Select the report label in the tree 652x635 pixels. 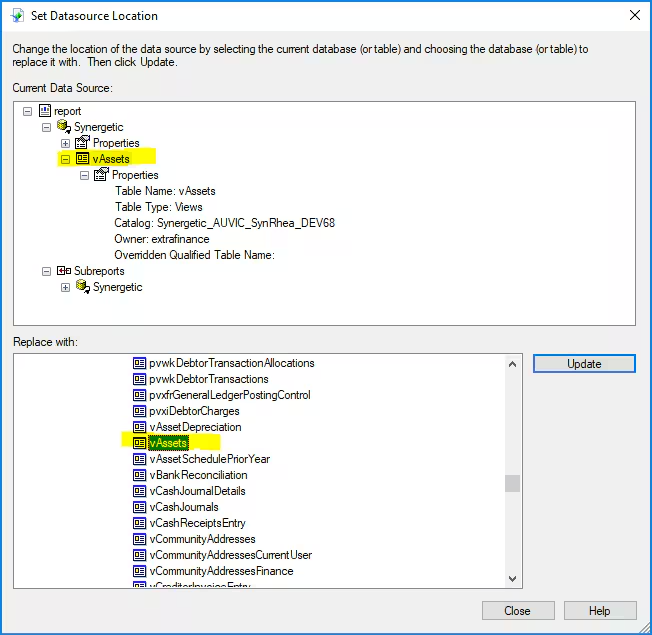pyautogui.click(x=67, y=111)
